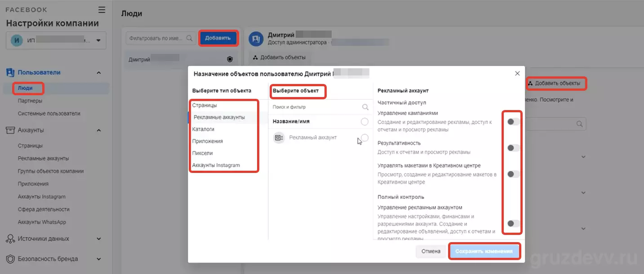This screenshot has width=644, height=274.
Task: Expand the Источники данных section chevron
Action: pos(99,239)
